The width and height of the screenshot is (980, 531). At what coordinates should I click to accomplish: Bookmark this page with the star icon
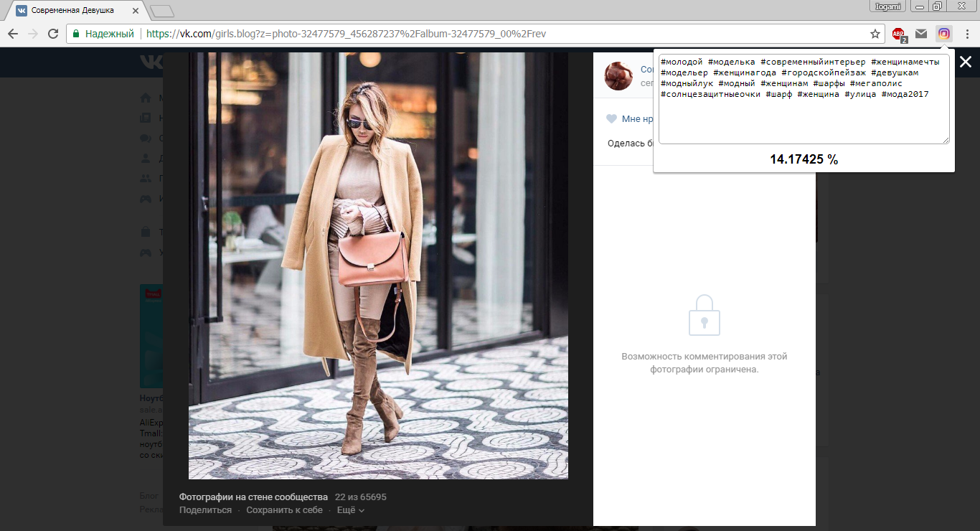[x=875, y=34]
